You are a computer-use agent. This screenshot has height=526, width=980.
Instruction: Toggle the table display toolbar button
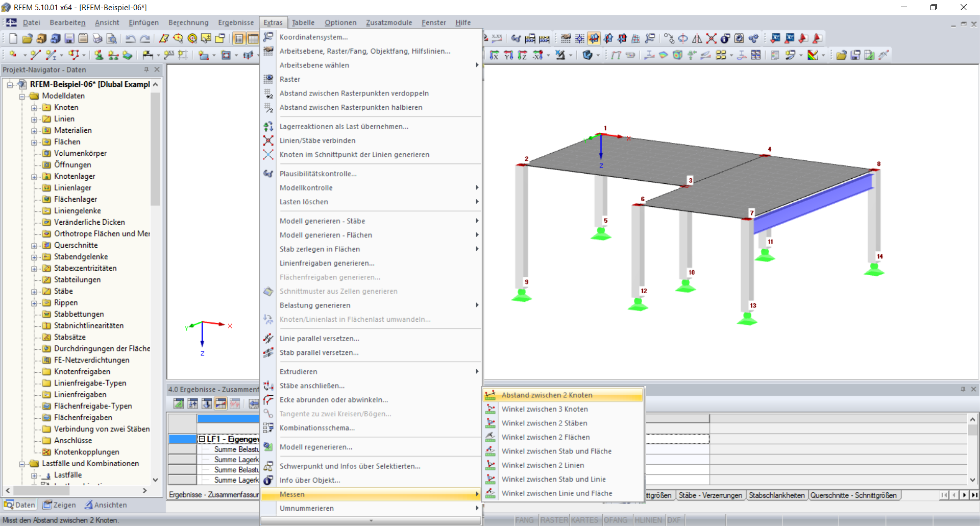pos(253,38)
